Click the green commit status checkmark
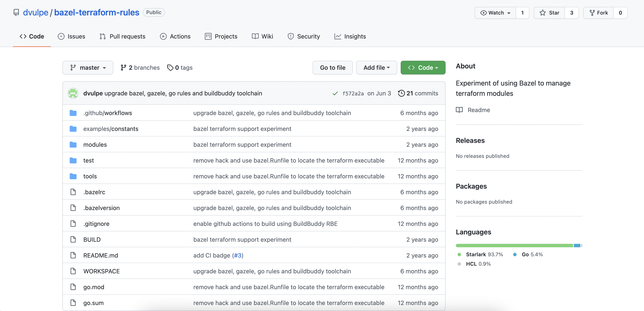This screenshot has height=311, width=644. click(x=335, y=93)
